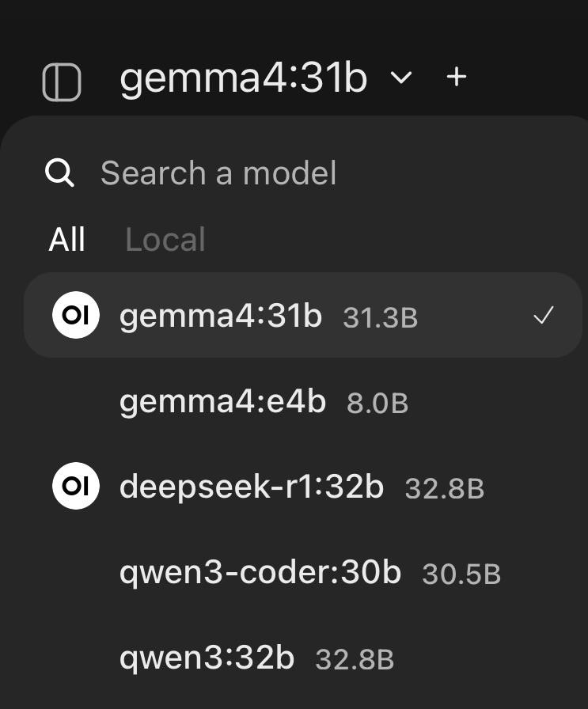Screen dimensions: 588x709
Task: Click the 32.8B size next to qwen3:32b
Action: (355, 660)
